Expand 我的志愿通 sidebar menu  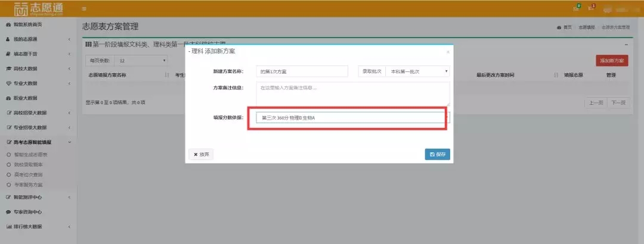[38, 39]
